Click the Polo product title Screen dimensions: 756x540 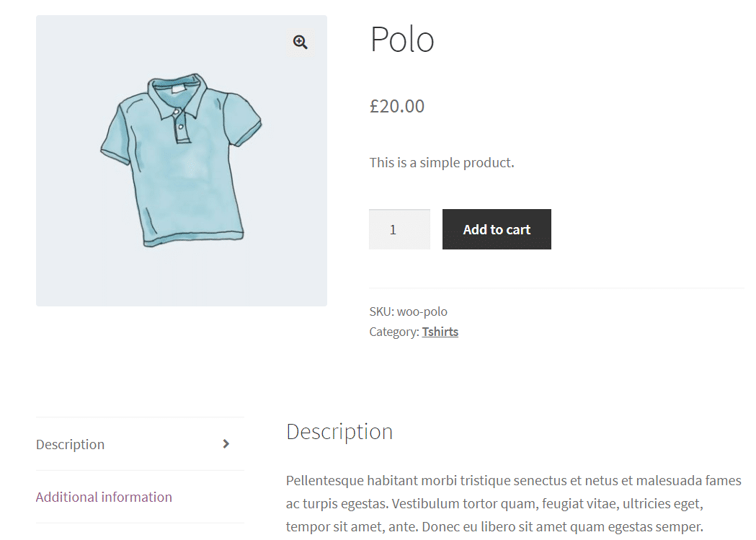[402, 40]
